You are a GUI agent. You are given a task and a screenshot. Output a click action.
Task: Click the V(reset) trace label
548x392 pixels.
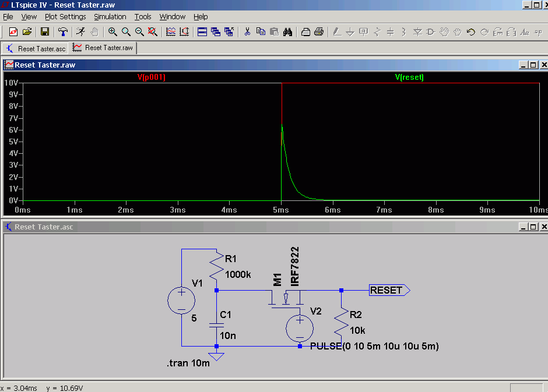(409, 77)
